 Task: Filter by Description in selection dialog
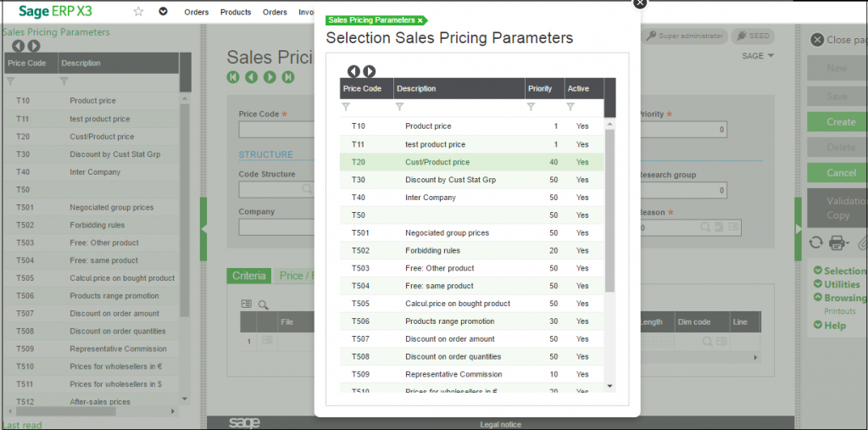point(400,107)
